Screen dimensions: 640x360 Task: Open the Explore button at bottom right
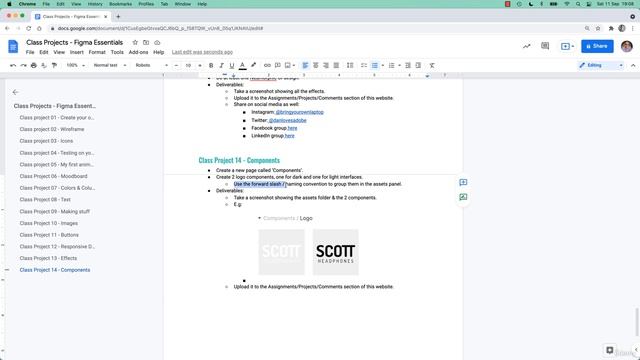tap(609, 350)
